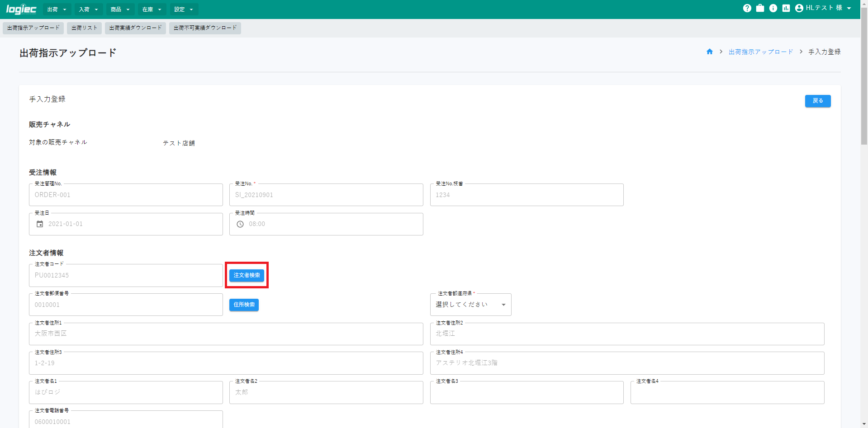This screenshot has height=428, width=868.
Task: Click the テスト店舗 sales channel text
Action: click(179, 143)
